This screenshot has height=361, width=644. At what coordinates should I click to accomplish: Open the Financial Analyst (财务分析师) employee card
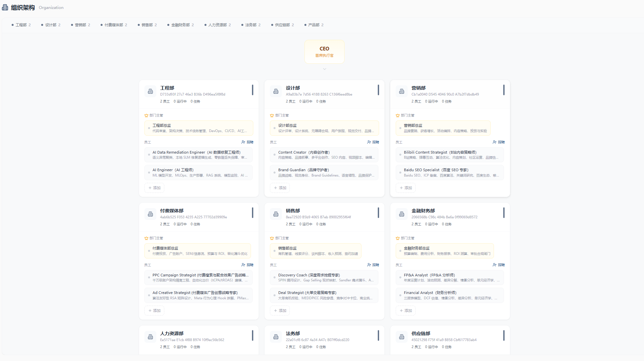coord(450,295)
